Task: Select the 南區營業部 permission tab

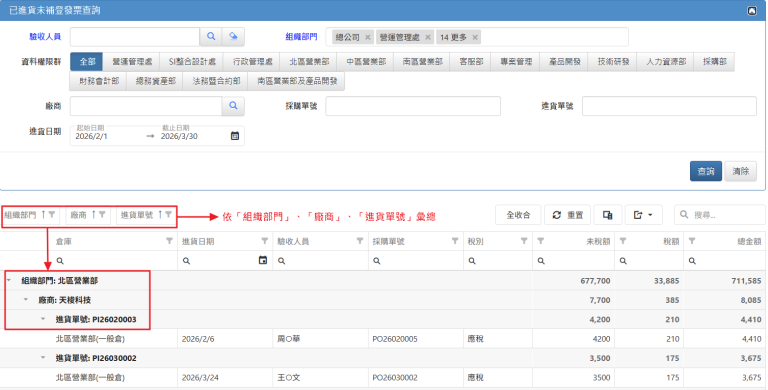Action: [422, 62]
